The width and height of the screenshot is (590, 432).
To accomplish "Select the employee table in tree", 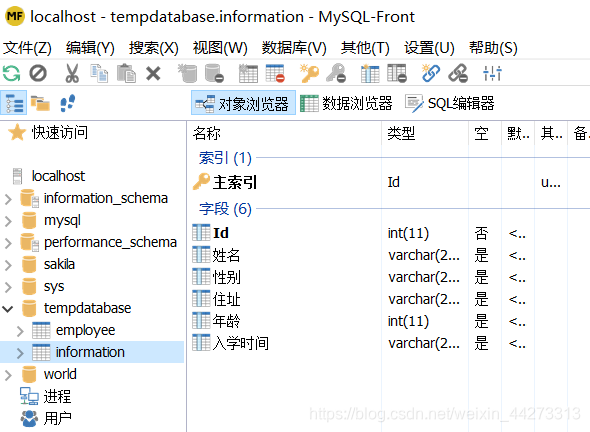I will pyautogui.click(x=74, y=330).
